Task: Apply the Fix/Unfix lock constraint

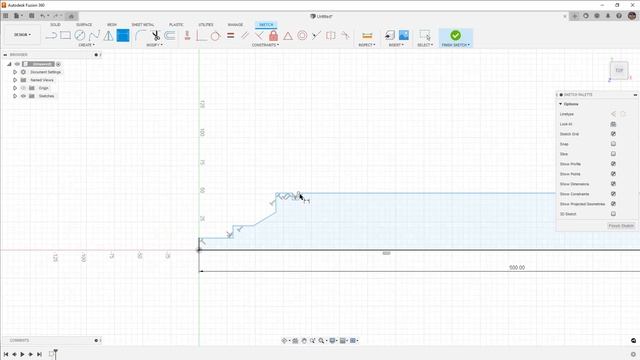Action: point(273,36)
